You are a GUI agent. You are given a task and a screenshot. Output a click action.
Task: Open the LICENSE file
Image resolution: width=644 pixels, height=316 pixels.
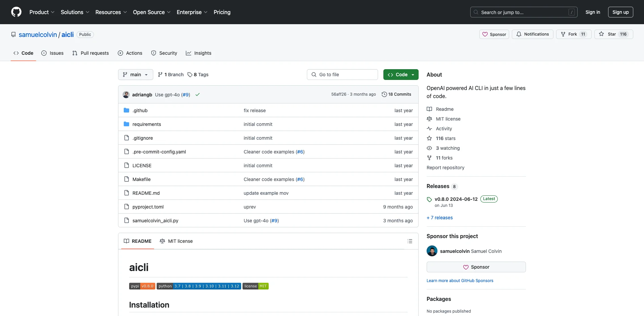click(142, 166)
